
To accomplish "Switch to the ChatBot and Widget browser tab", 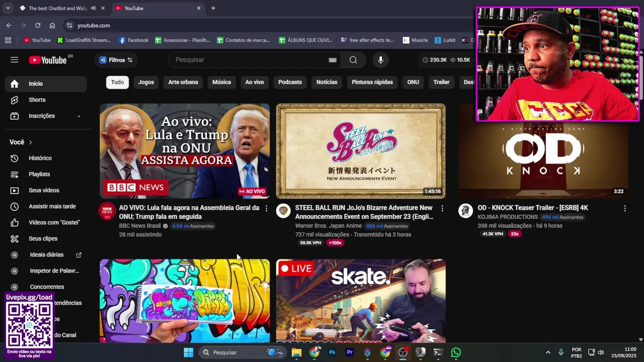I will tap(57, 8).
